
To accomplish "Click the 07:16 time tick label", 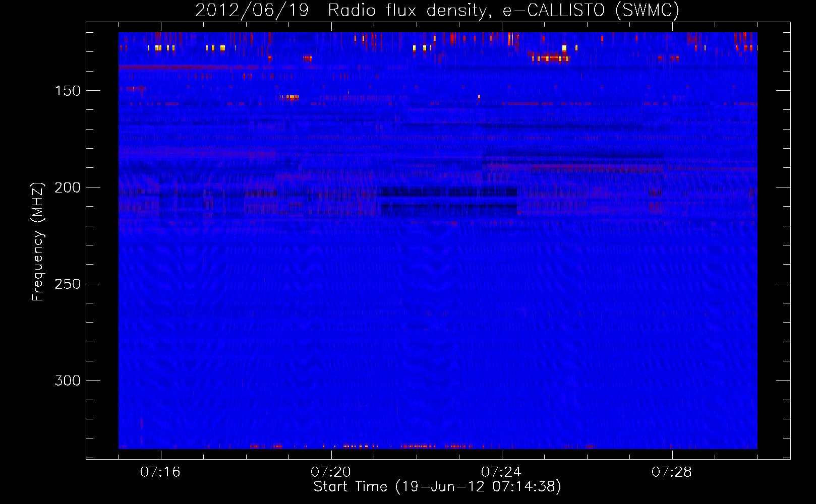I will point(160,472).
